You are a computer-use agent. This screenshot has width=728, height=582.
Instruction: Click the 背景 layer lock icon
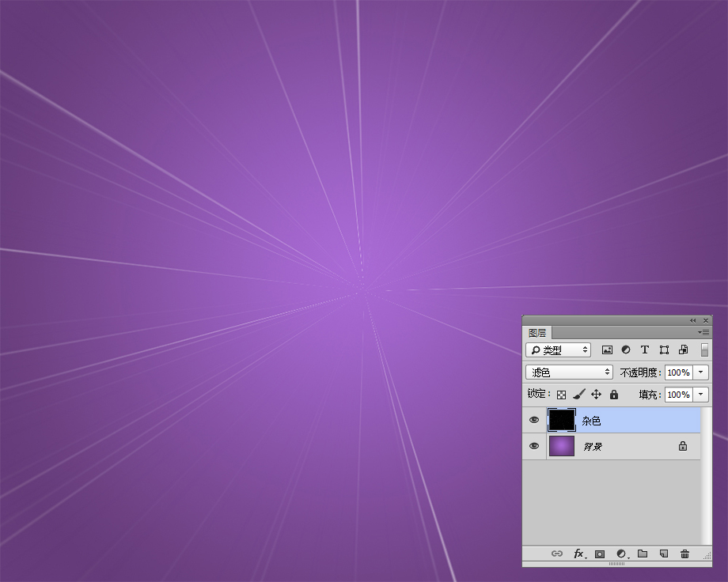pos(682,446)
